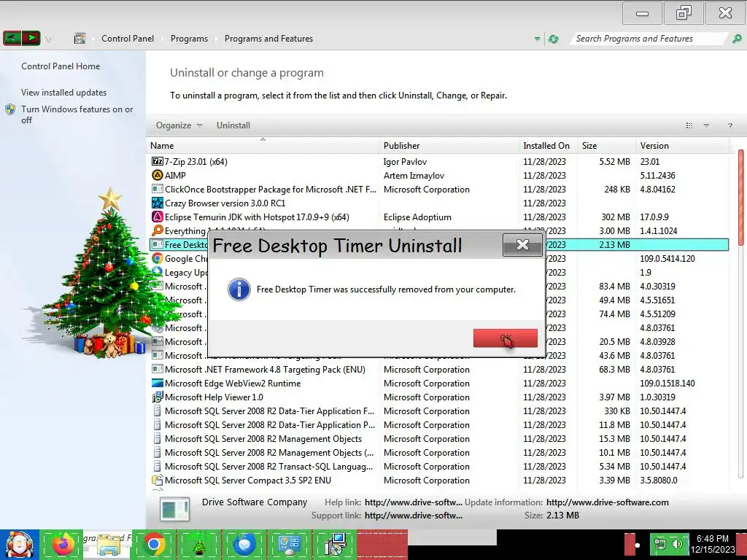Navigate to Programs breadcrumb
747x560 pixels.
click(189, 39)
